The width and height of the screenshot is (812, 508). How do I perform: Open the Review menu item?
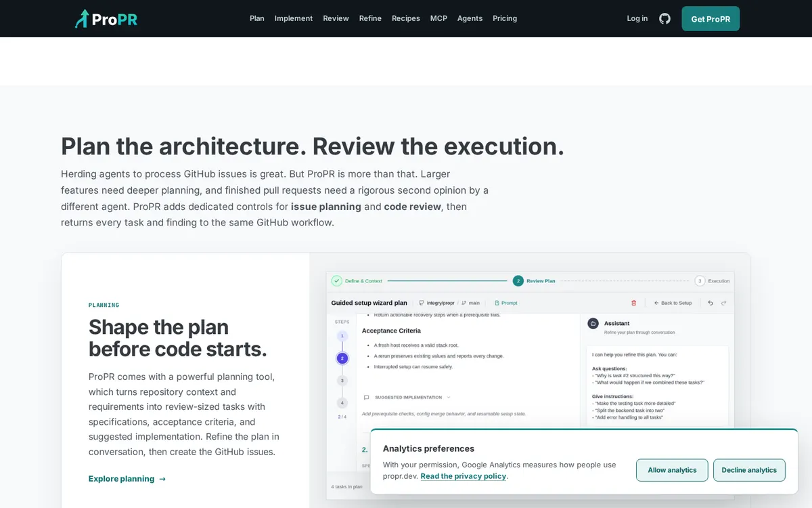click(x=336, y=18)
